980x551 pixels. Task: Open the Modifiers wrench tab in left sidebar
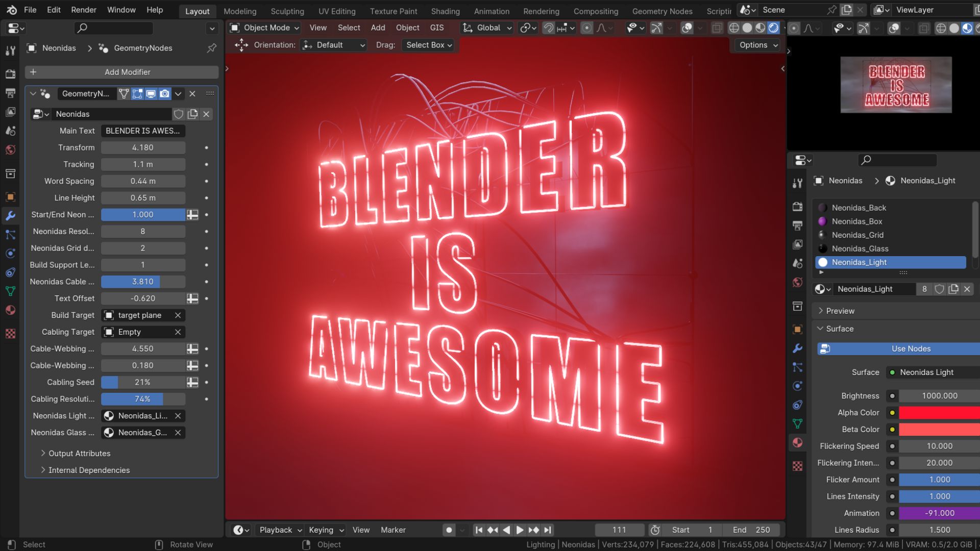[x=10, y=216]
